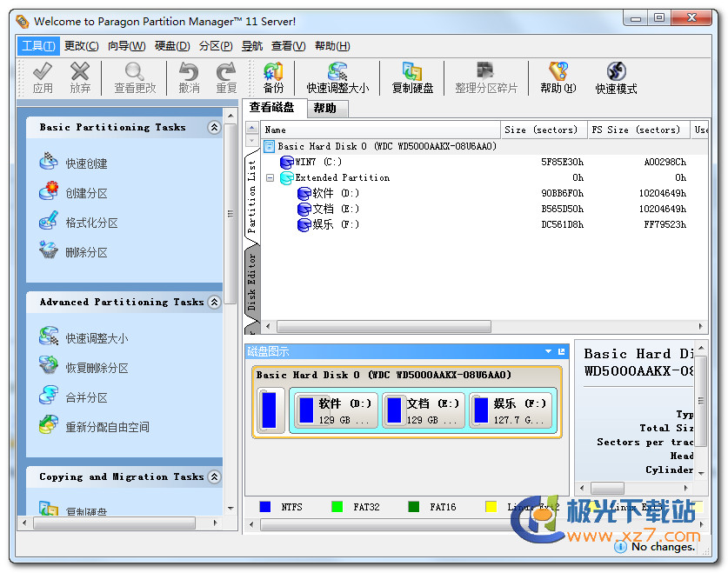Open 快速调整大小 in the top toolbar
Image resolution: width=728 pixels, height=573 pixels.
(337, 77)
